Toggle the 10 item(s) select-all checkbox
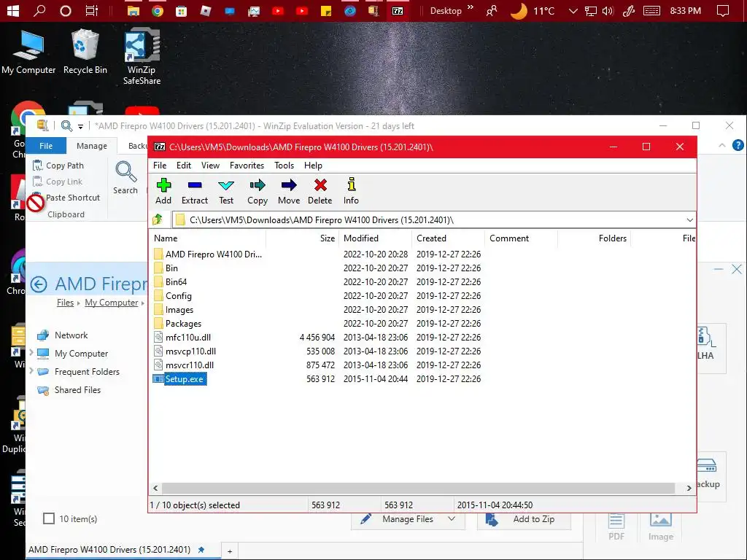This screenshot has height=560, width=747. click(49, 518)
